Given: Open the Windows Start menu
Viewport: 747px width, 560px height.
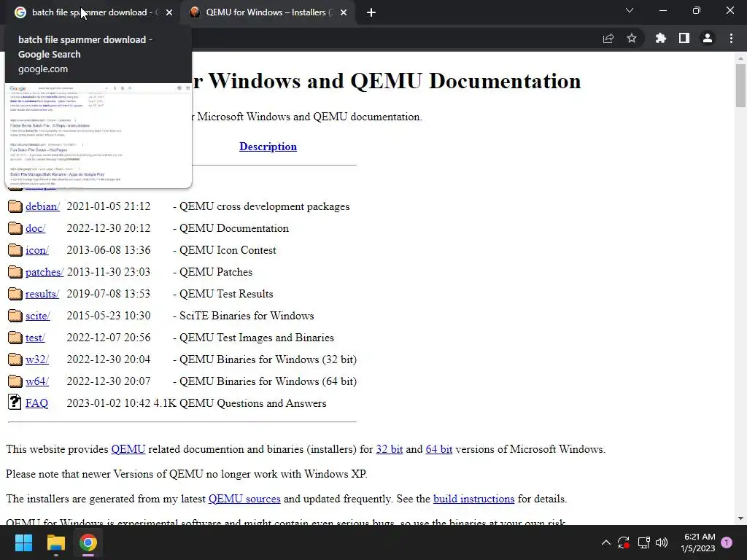Looking at the screenshot, I should click(24, 542).
